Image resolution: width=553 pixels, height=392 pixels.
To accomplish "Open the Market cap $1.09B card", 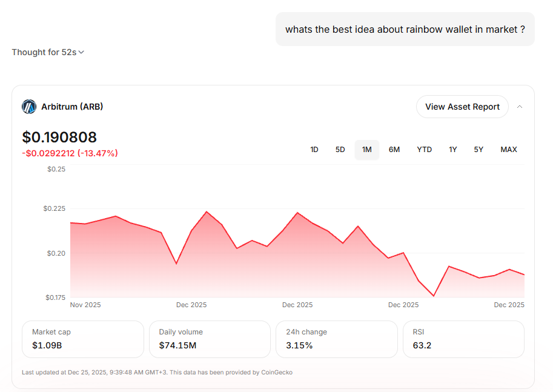I will 83,339.
